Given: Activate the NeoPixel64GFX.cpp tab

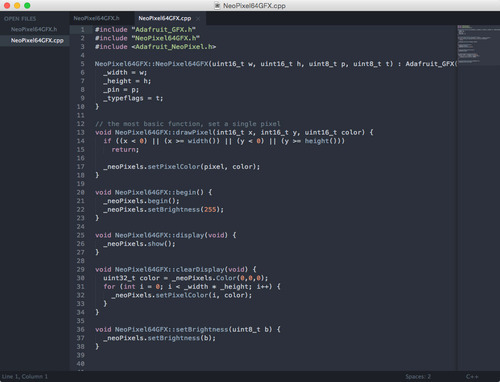Looking at the screenshot, I should pos(165,18).
